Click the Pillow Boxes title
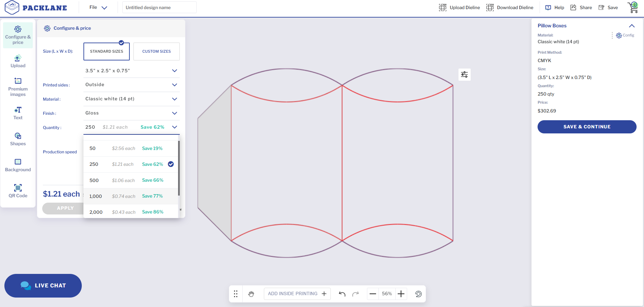The height and width of the screenshot is (307, 644). (x=552, y=26)
